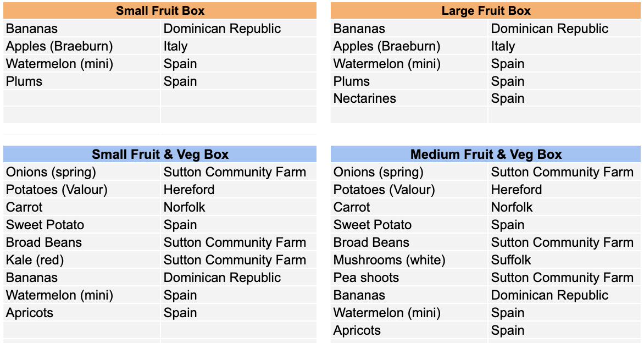Click Apples (Braeburn) in Small Fruit Box
This screenshot has width=644, height=343.
coord(82,46)
